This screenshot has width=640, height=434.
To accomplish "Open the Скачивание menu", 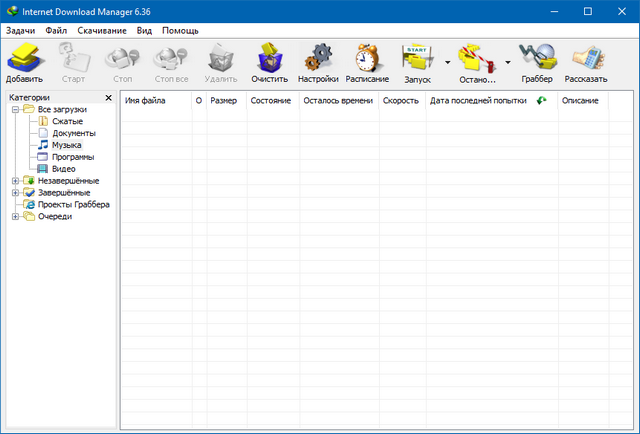I will point(100,31).
